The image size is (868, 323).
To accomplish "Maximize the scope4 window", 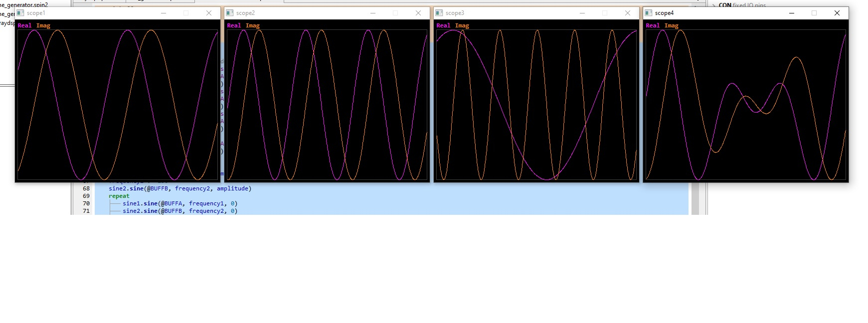I will tap(814, 13).
